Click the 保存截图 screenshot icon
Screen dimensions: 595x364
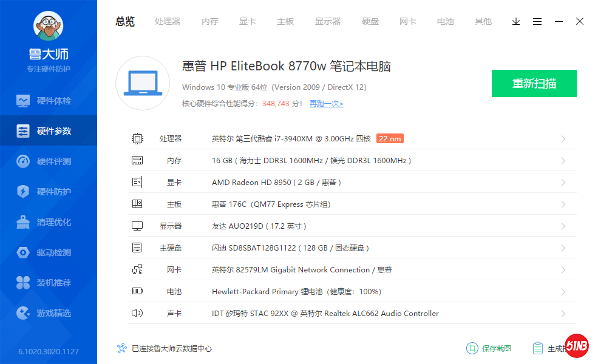472,348
